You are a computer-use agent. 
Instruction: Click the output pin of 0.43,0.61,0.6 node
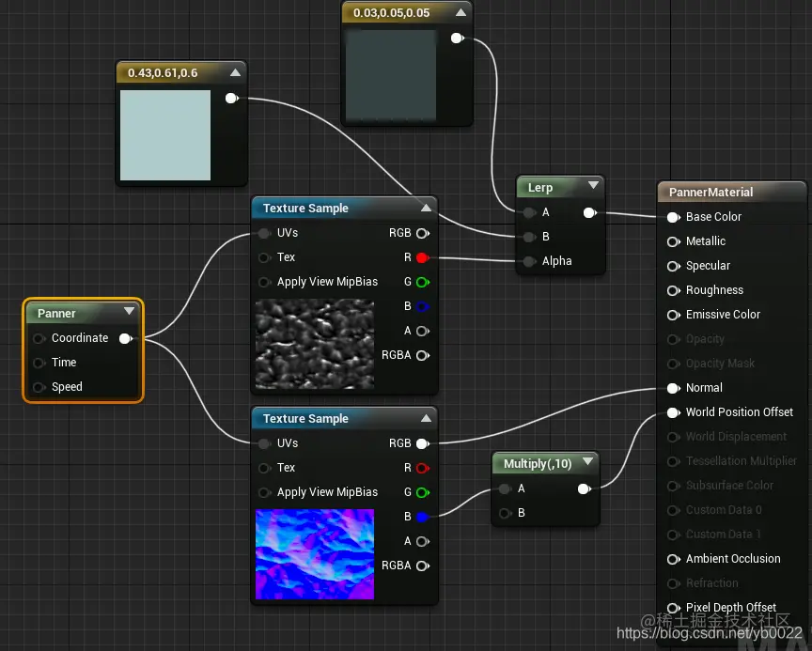pyautogui.click(x=232, y=99)
